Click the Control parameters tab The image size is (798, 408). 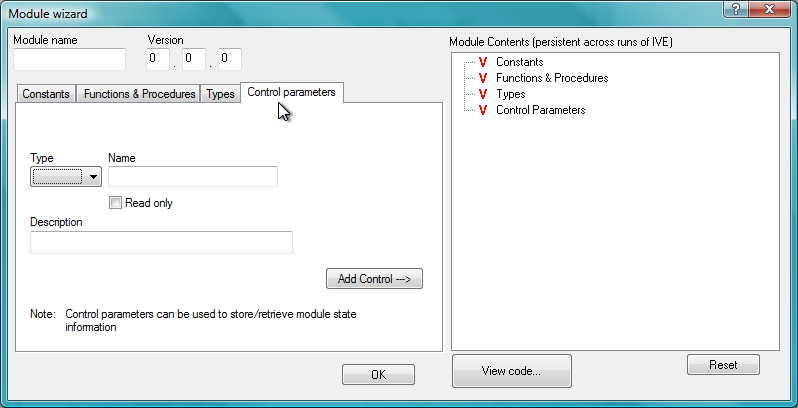(292, 92)
